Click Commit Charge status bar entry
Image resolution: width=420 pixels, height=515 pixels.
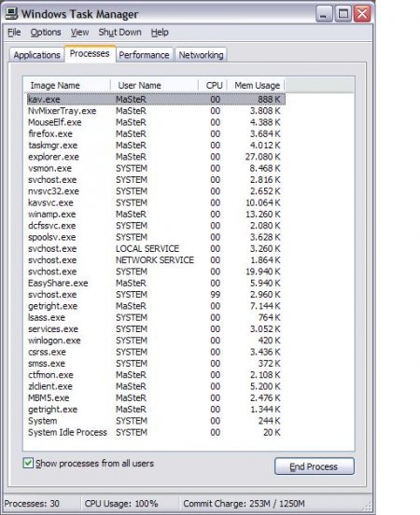(244, 504)
